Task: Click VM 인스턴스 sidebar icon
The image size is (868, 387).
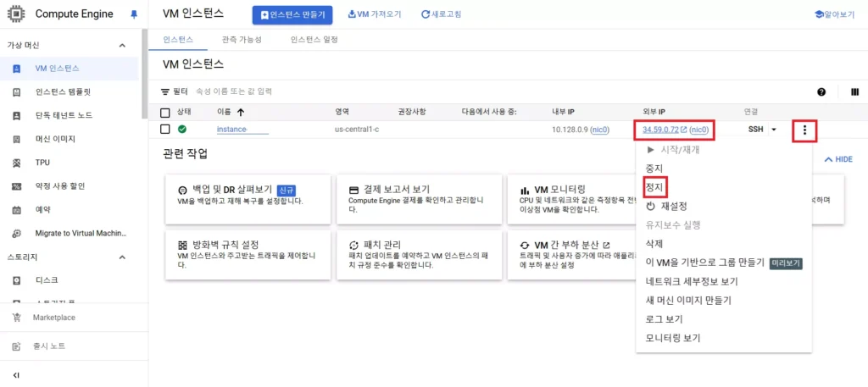Action: tap(16, 69)
